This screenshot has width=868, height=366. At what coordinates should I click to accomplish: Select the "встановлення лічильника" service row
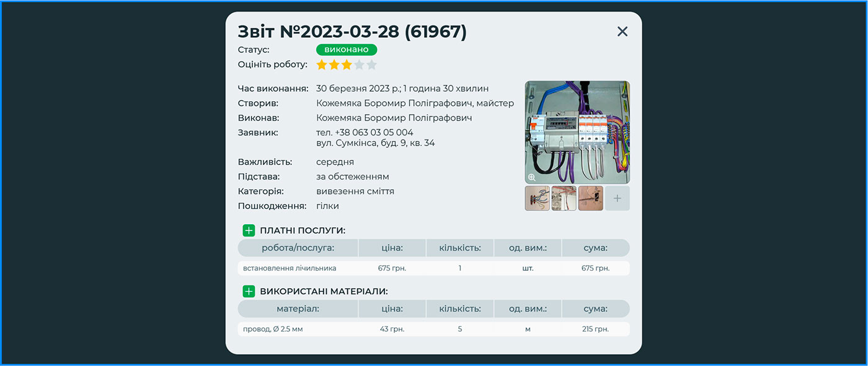(x=290, y=268)
